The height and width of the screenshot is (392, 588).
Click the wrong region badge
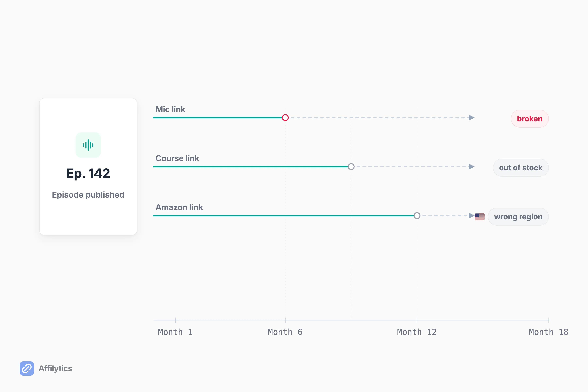click(x=518, y=217)
